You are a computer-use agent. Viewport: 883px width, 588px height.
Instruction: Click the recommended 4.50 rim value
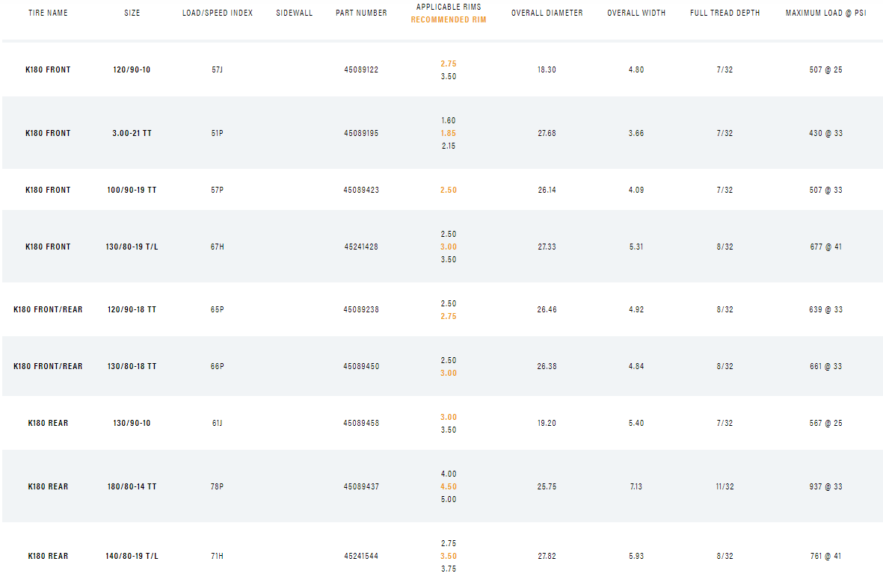[x=448, y=487]
